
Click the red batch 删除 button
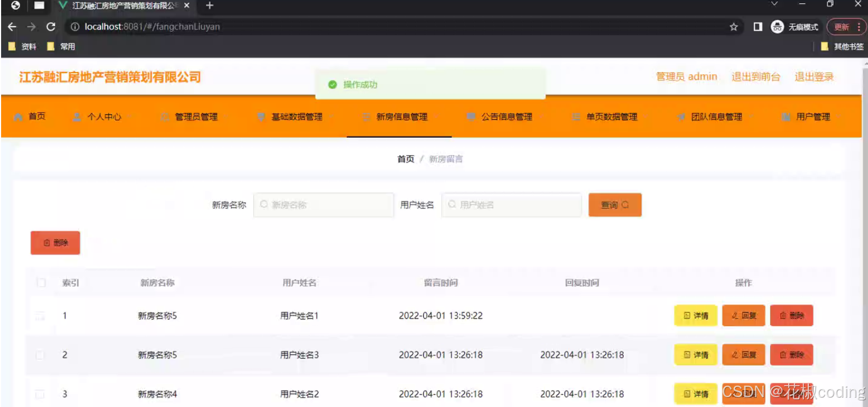[55, 243]
